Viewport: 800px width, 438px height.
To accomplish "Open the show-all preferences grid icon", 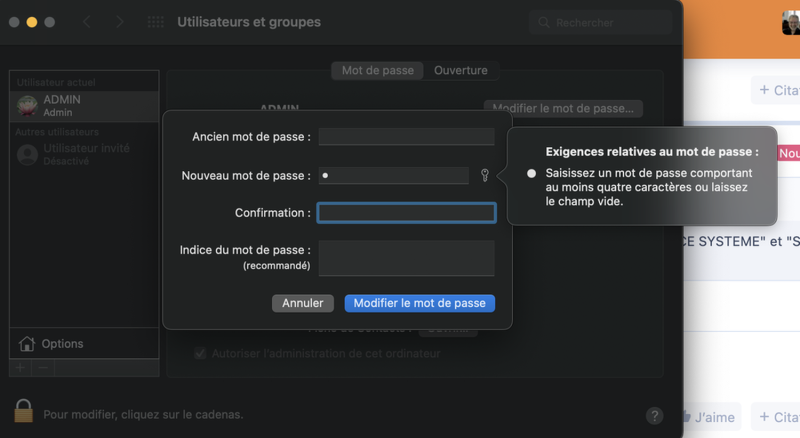I will click(155, 22).
